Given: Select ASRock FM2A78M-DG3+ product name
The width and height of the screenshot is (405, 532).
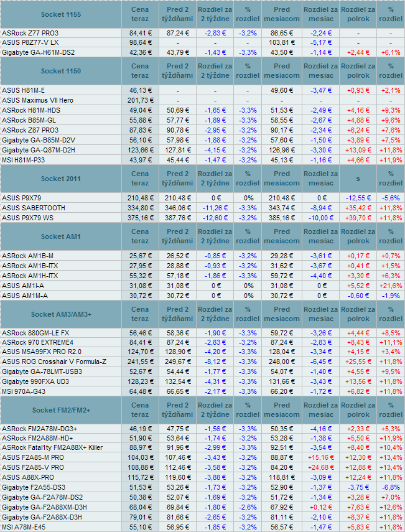Looking at the screenshot, I should click(x=39, y=429).
